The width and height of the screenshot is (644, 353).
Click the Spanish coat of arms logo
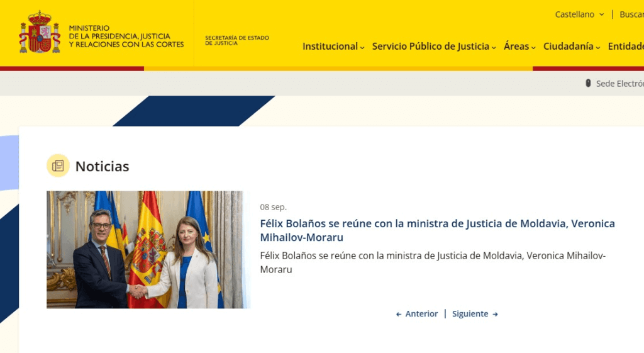pos(40,32)
